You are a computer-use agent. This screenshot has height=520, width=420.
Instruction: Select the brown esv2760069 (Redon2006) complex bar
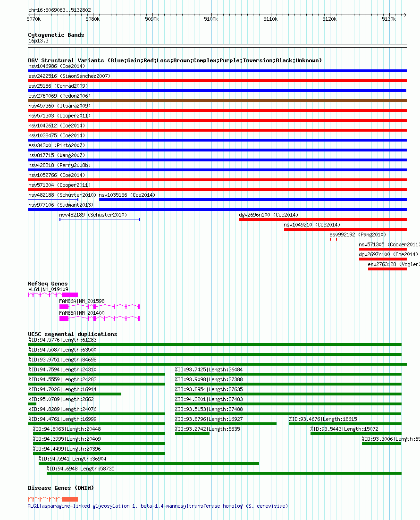pos(217,101)
